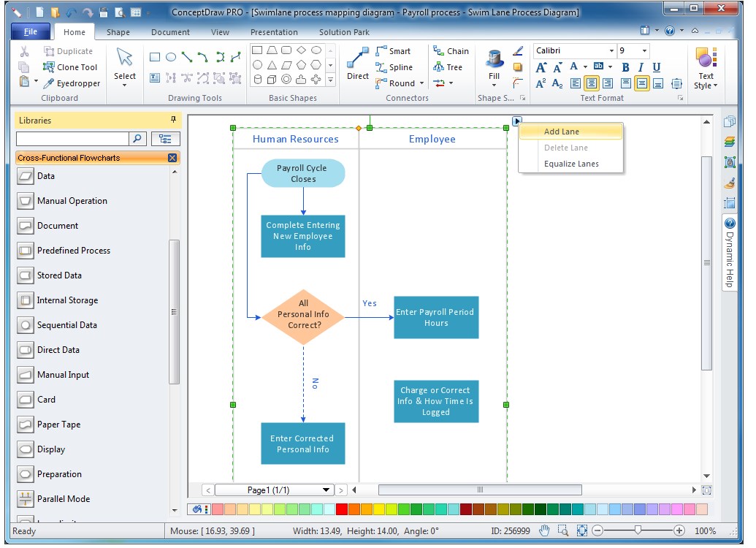Click the Cut scissors icon
756x548 pixels.
[24, 51]
